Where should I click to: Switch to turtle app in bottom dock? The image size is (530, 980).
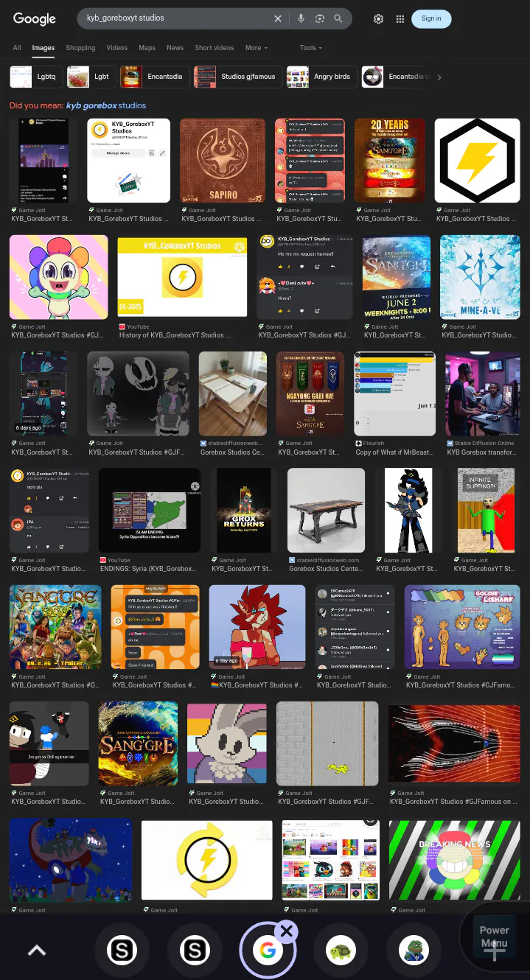(x=341, y=951)
